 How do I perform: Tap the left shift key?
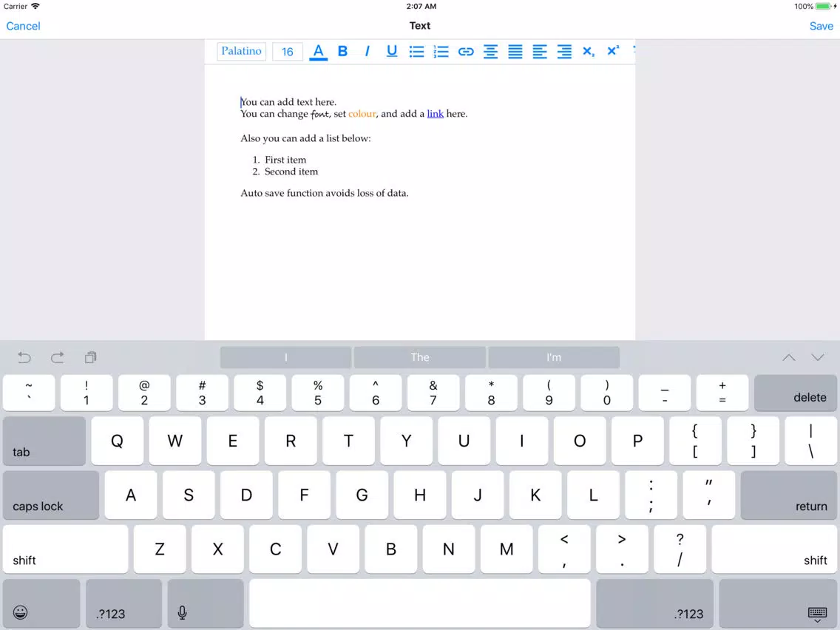click(65, 549)
